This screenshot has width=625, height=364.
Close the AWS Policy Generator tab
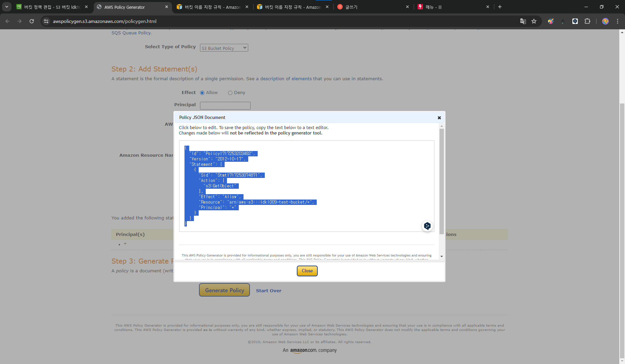[167, 7]
